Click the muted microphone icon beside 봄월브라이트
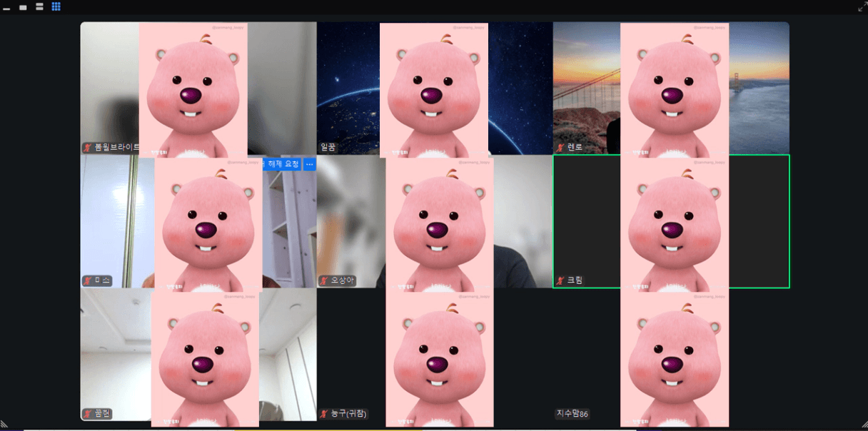This screenshot has width=868, height=431. tap(88, 147)
